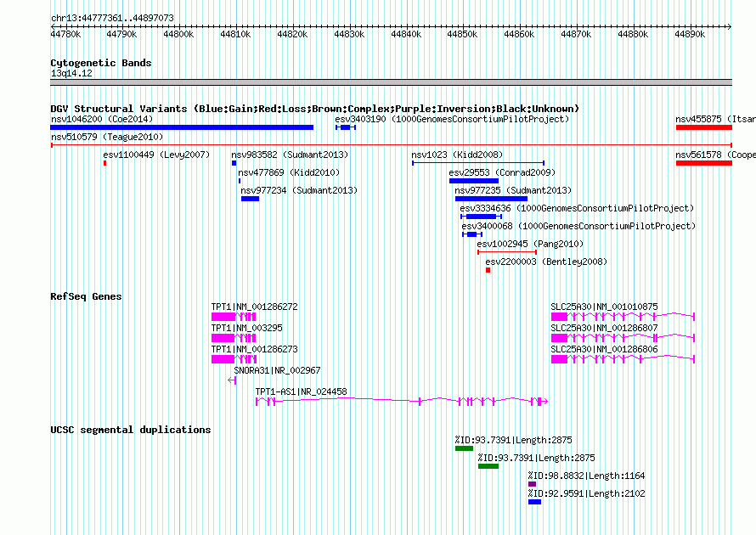Click the '%ID:98.8832|Length:1164' label text

(x=586, y=476)
